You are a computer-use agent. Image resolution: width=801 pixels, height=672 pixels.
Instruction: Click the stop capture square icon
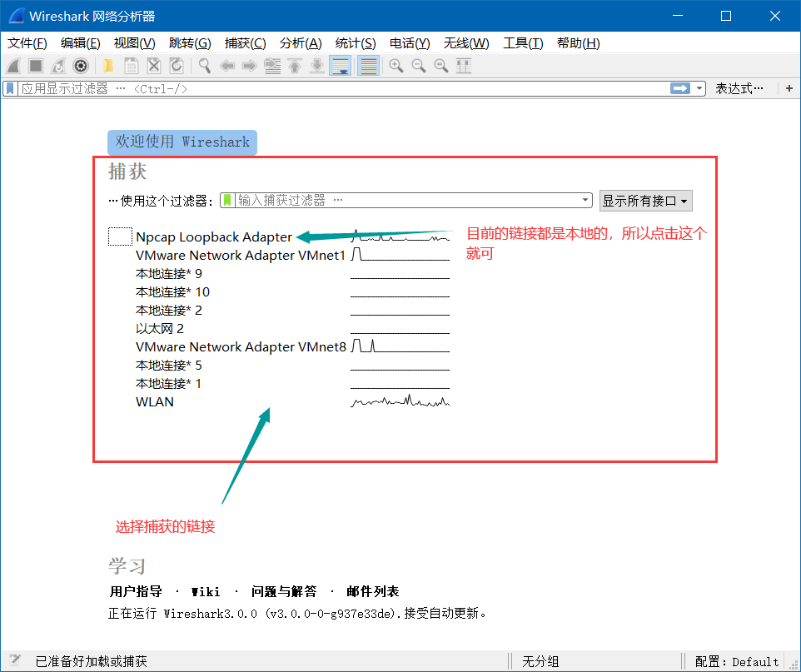[36, 66]
